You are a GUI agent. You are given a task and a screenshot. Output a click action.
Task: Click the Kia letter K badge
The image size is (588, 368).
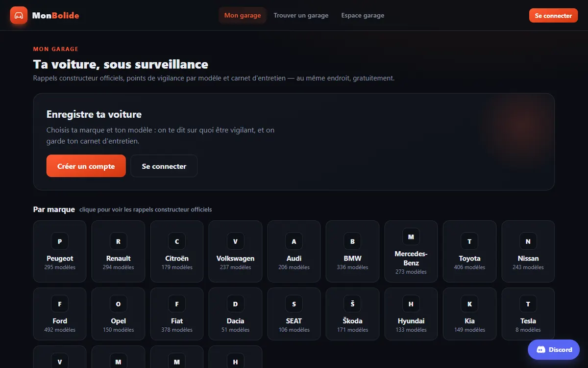(469, 304)
